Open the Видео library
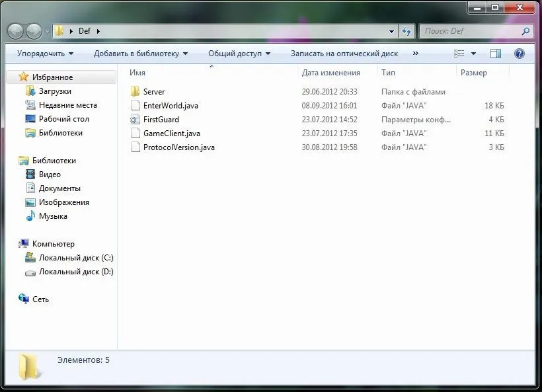The width and height of the screenshot is (542, 392). pos(50,175)
